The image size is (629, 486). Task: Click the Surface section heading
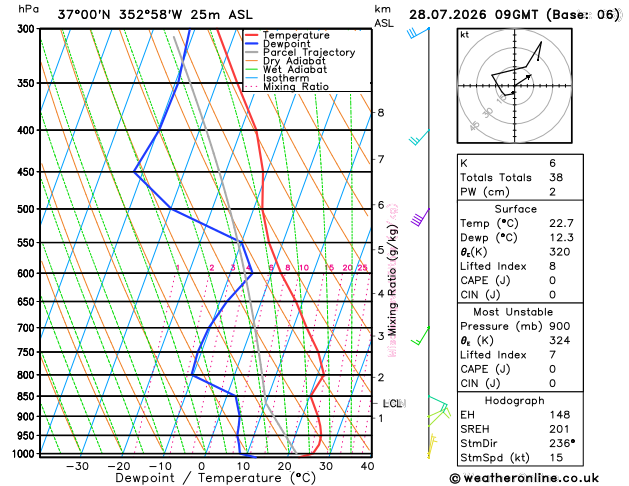pyautogui.click(x=515, y=209)
